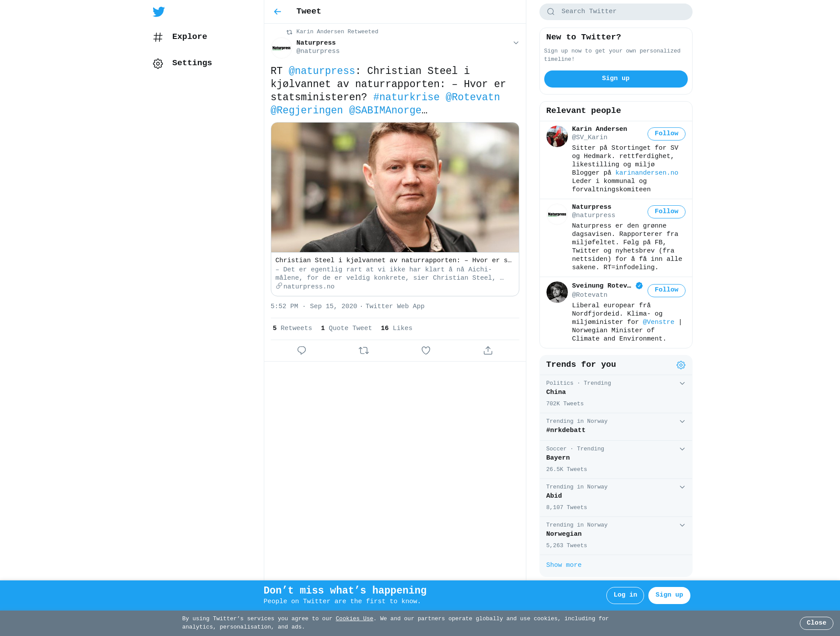This screenshot has width=840, height=636.
Task: Open Settings from the sidebar
Action: point(182,63)
